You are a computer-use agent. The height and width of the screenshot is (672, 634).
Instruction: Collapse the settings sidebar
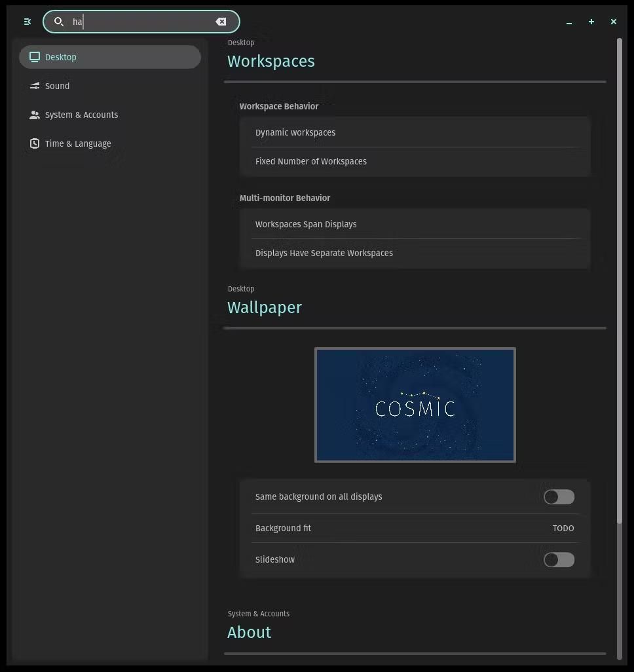27,22
